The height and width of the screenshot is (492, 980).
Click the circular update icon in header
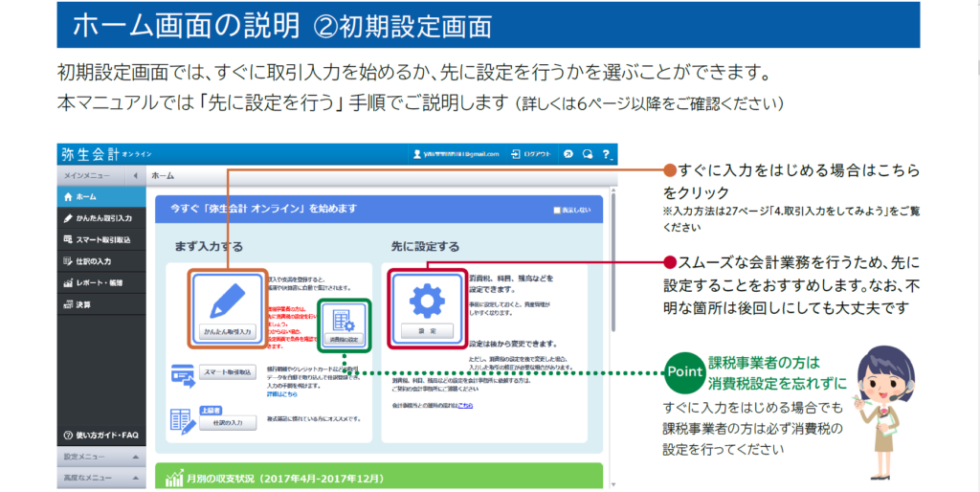(568, 154)
